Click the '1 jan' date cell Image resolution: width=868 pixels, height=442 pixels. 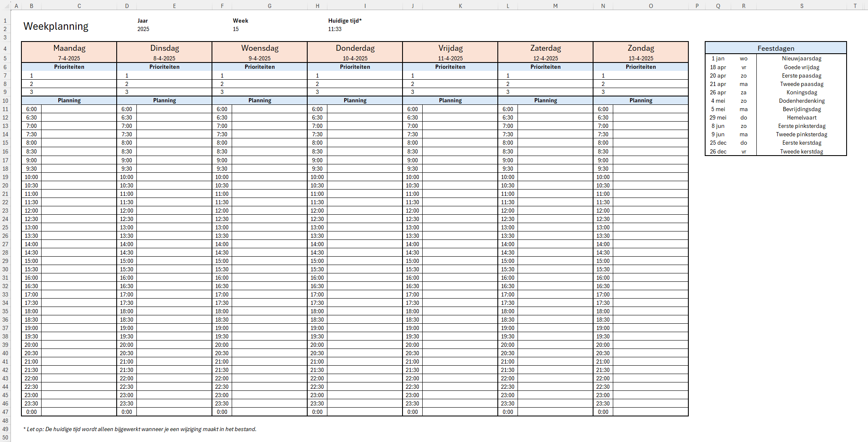(x=718, y=58)
